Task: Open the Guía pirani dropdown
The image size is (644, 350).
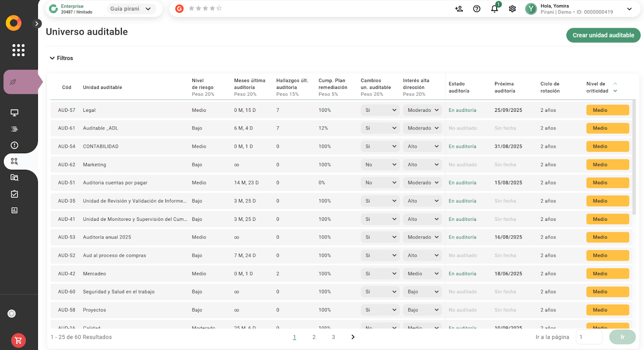Action: tap(131, 9)
